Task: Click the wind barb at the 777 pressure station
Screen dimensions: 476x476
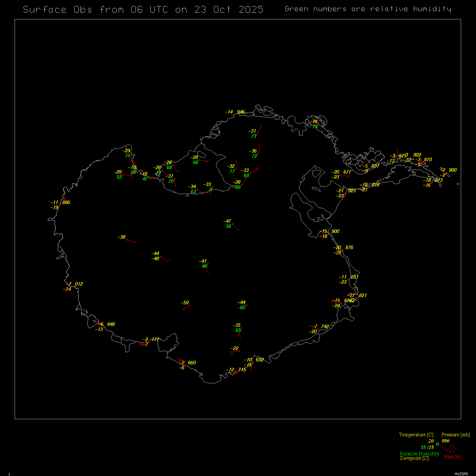Action: click(144, 343)
